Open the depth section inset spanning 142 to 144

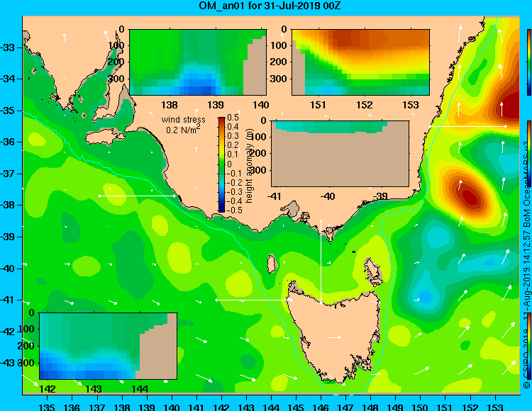tap(109, 346)
